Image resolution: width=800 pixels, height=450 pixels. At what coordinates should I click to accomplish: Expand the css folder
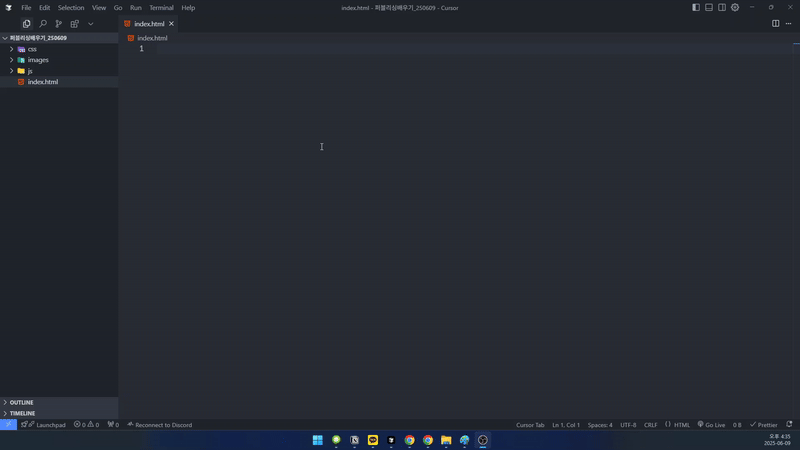pyautogui.click(x=32, y=49)
